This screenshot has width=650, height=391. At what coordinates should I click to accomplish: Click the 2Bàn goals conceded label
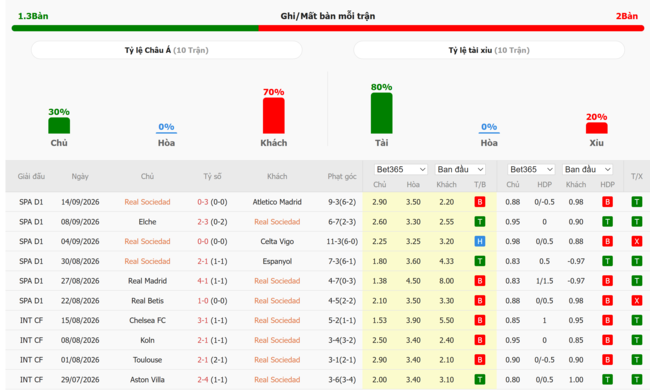627,16
